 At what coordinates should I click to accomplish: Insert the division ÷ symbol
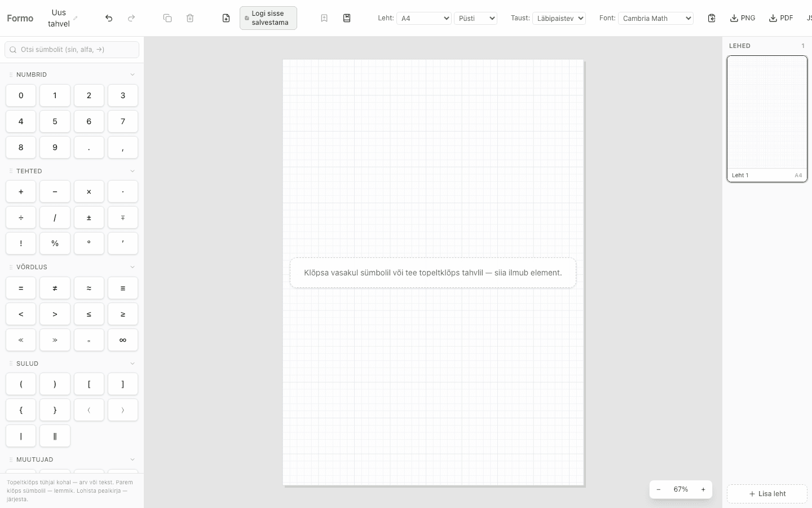pyautogui.click(x=21, y=217)
